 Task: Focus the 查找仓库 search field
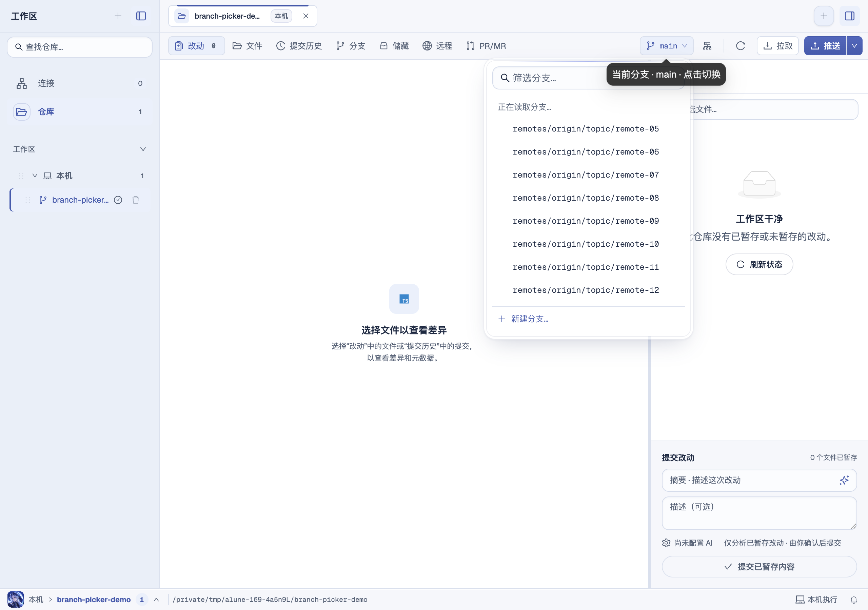[80, 47]
